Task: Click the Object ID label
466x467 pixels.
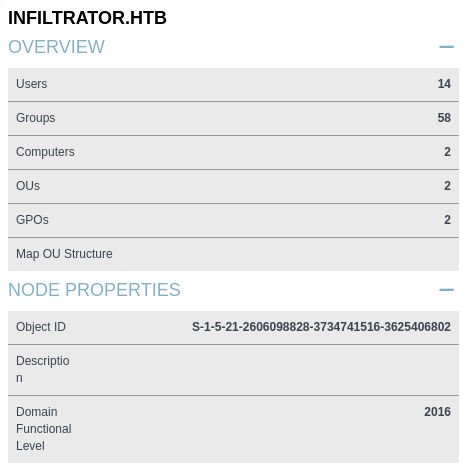Action: pos(41,327)
